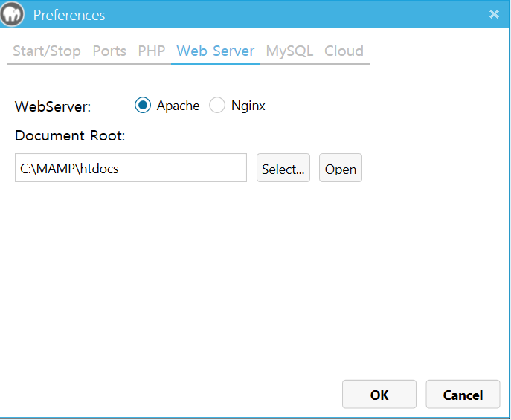
Task: Close the Preferences window
Action: pos(494,14)
